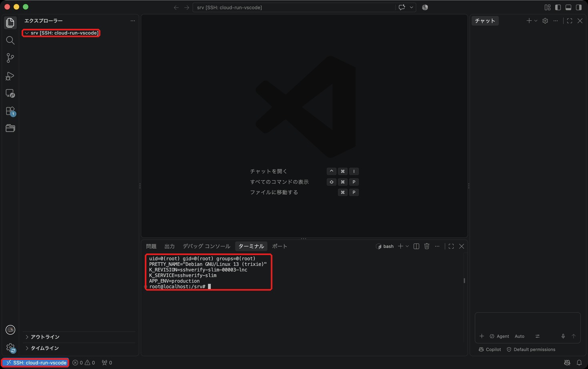The height and width of the screenshot is (369, 588).
Task: Click SSH: cloud-run-vscode remote status indicator
Action: (35, 363)
